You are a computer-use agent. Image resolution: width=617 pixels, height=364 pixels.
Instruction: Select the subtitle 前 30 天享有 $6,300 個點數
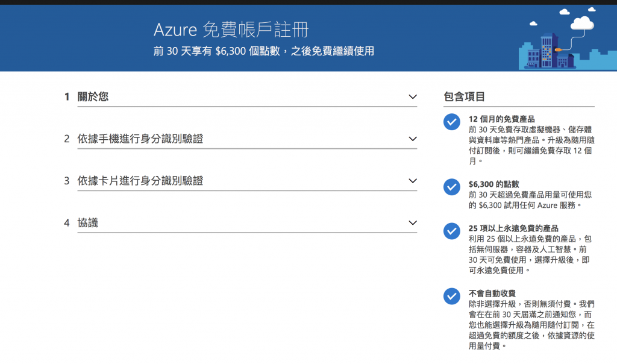click(x=216, y=51)
